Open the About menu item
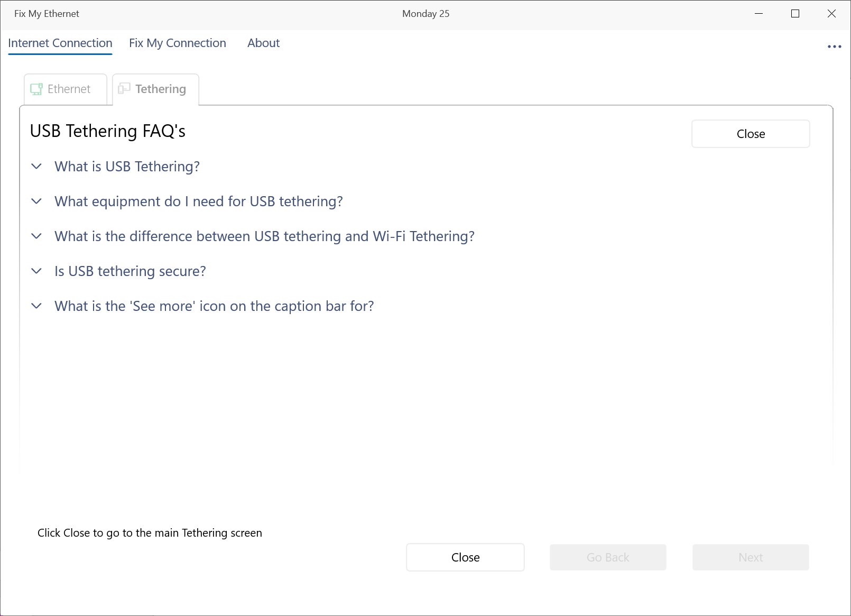 263,43
